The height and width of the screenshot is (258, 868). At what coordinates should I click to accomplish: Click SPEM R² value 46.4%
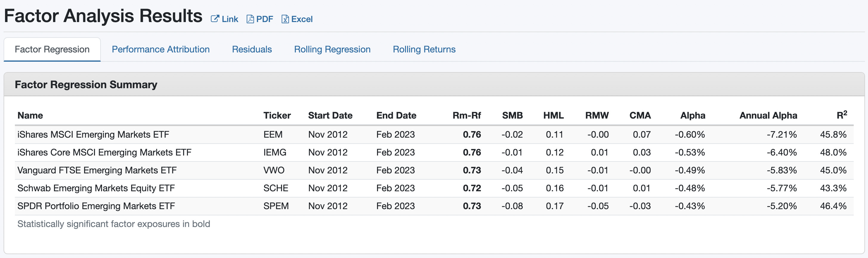(x=833, y=206)
